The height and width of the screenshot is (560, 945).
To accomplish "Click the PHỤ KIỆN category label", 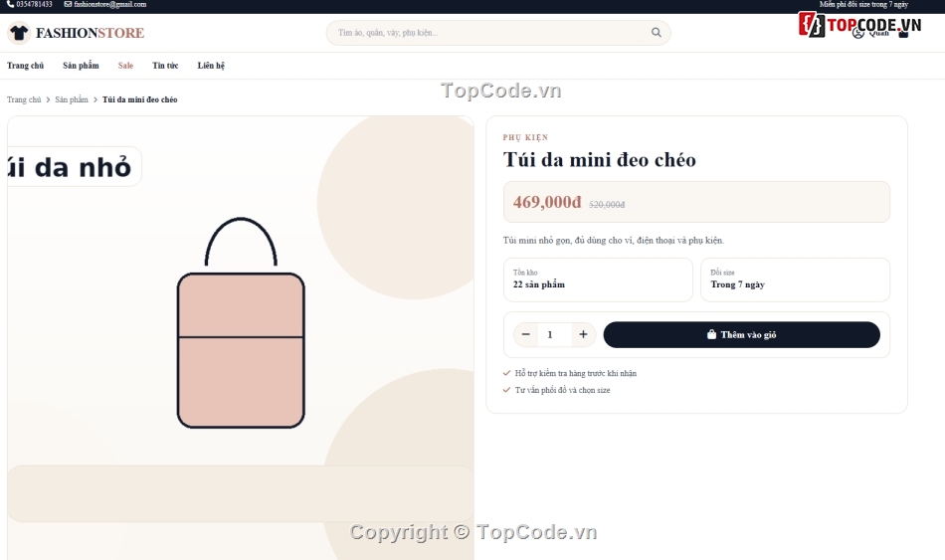I will [x=525, y=137].
